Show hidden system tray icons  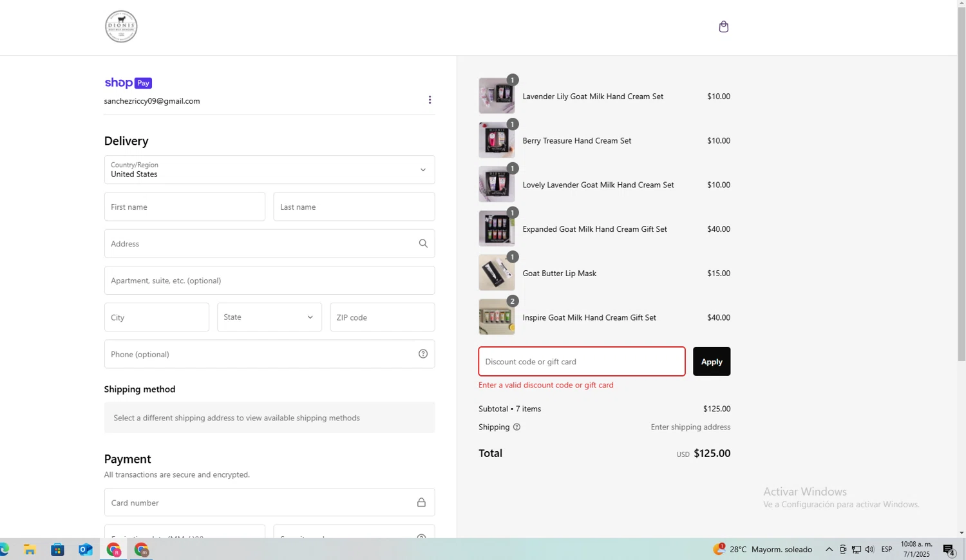coord(829,549)
